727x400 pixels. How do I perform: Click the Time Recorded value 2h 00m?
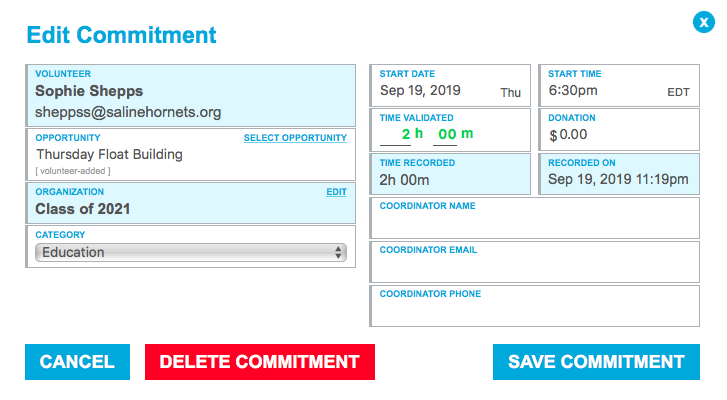tap(405, 180)
